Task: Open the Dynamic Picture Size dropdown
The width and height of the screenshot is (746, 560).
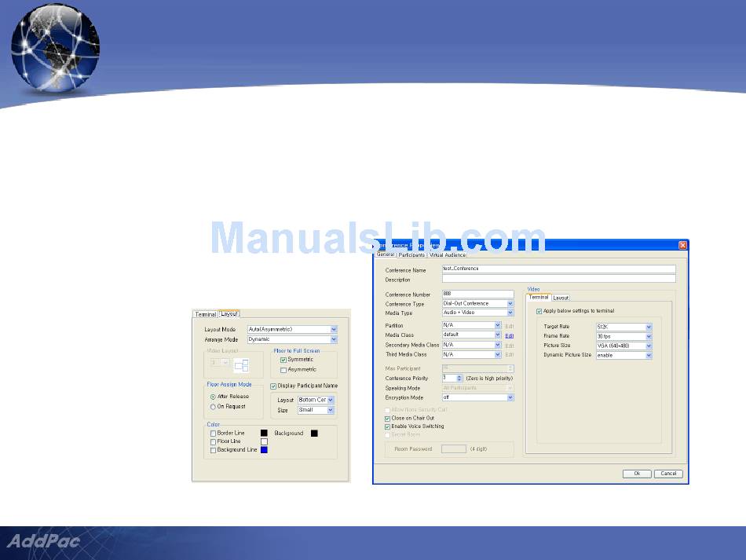Action: click(x=624, y=356)
